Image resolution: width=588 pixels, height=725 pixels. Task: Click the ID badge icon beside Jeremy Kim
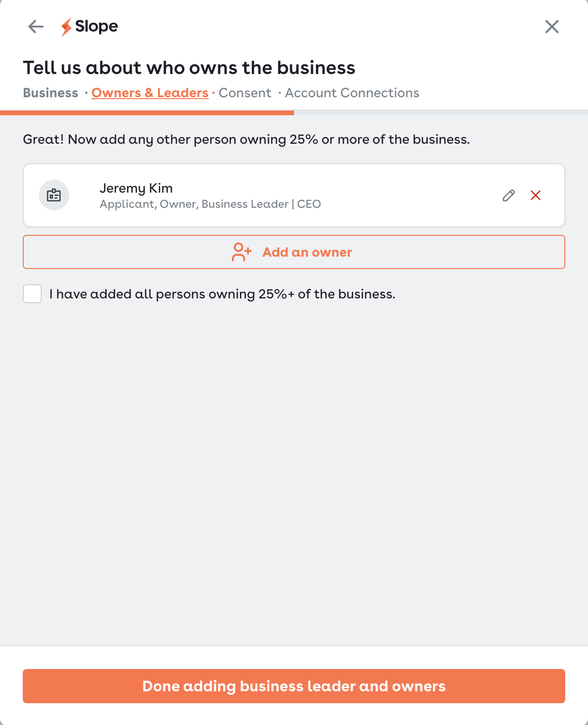point(54,195)
